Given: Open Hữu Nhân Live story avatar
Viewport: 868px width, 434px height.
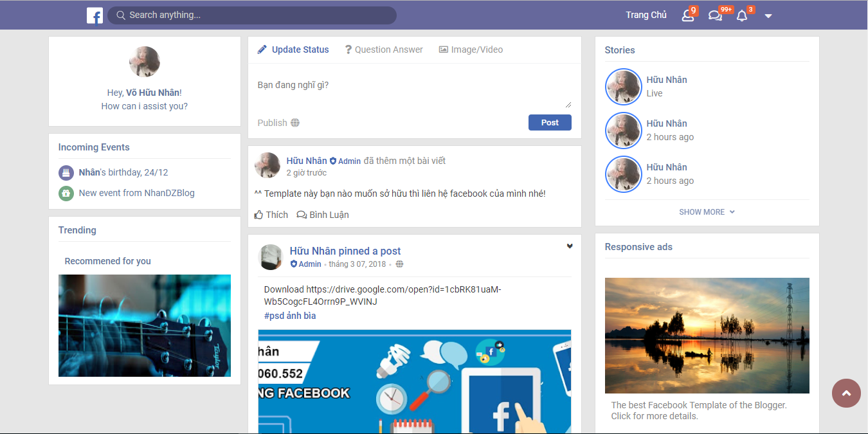Looking at the screenshot, I should point(624,87).
